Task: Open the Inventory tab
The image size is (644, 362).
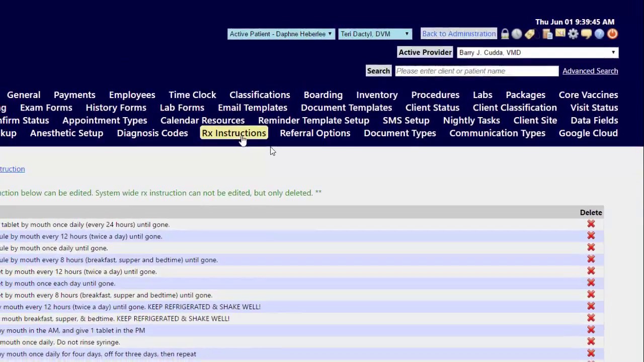Action: point(377,95)
